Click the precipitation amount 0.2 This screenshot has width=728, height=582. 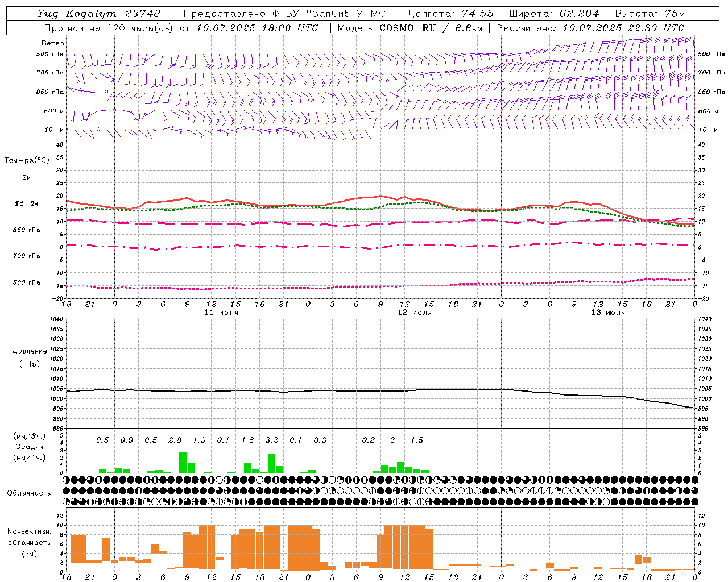click(x=369, y=440)
